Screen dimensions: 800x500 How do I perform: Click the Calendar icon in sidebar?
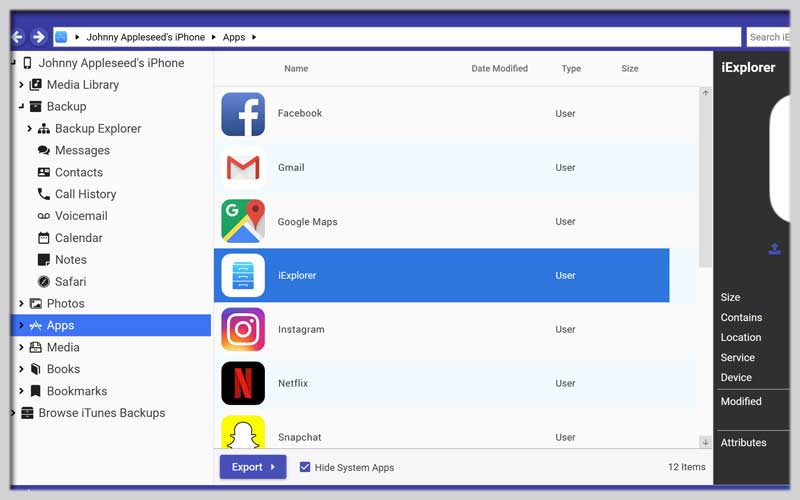point(44,238)
